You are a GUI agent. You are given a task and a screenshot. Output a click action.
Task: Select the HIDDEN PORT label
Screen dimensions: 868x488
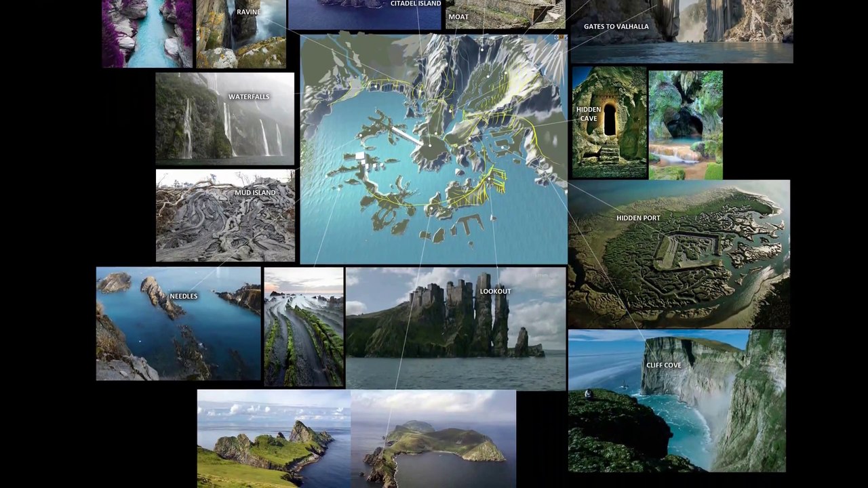point(638,218)
